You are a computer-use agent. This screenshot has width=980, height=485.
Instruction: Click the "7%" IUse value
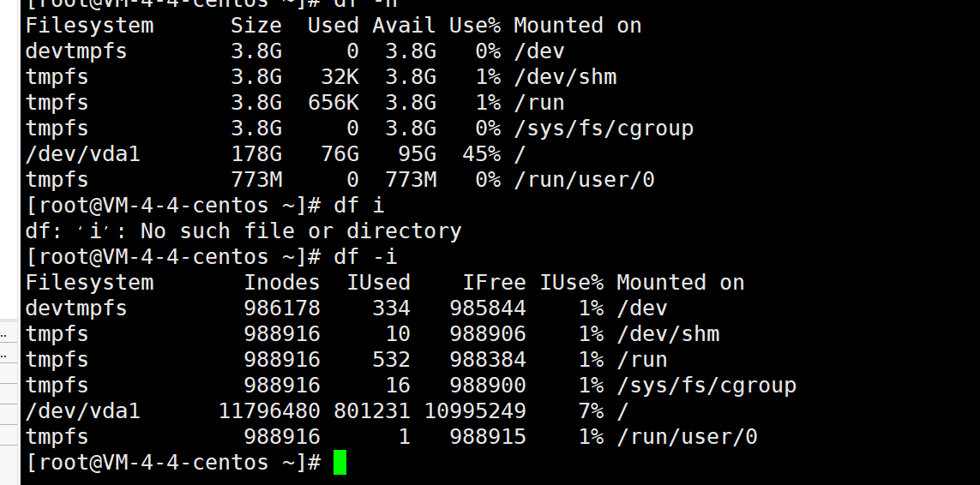point(591,410)
